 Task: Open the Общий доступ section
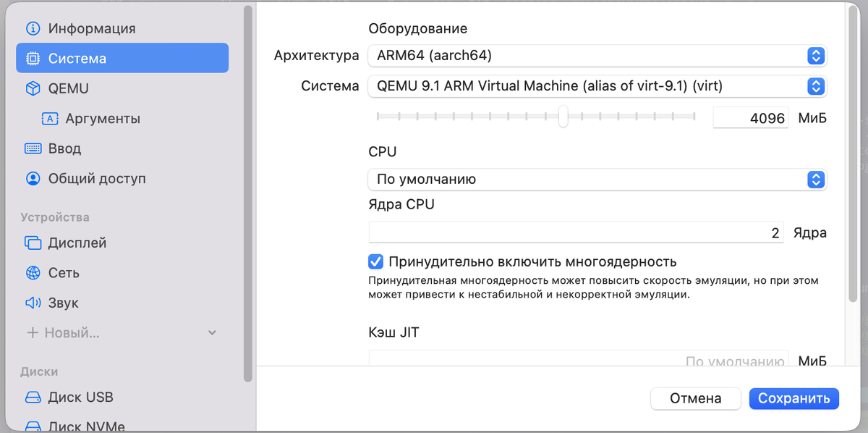point(97,178)
